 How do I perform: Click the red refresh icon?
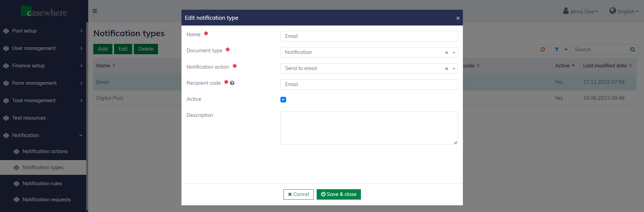click(x=543, y=50)
